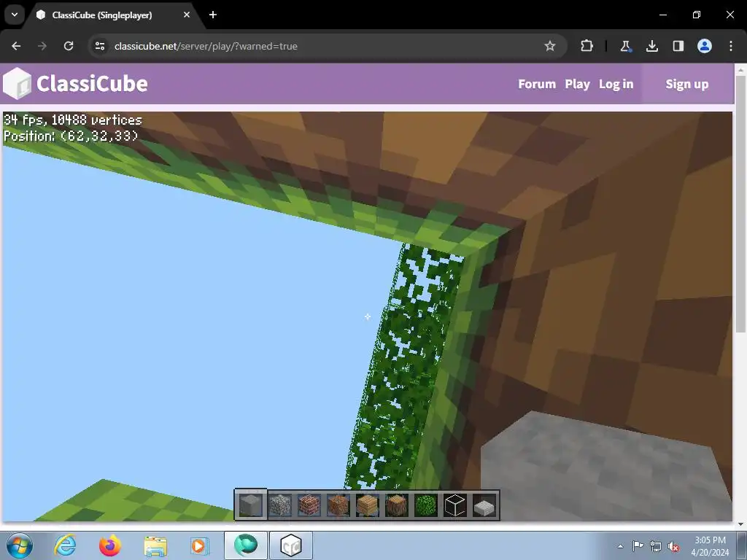Select the wood log hotbar slot
The image size is (747, 560).
click(396, 505)
